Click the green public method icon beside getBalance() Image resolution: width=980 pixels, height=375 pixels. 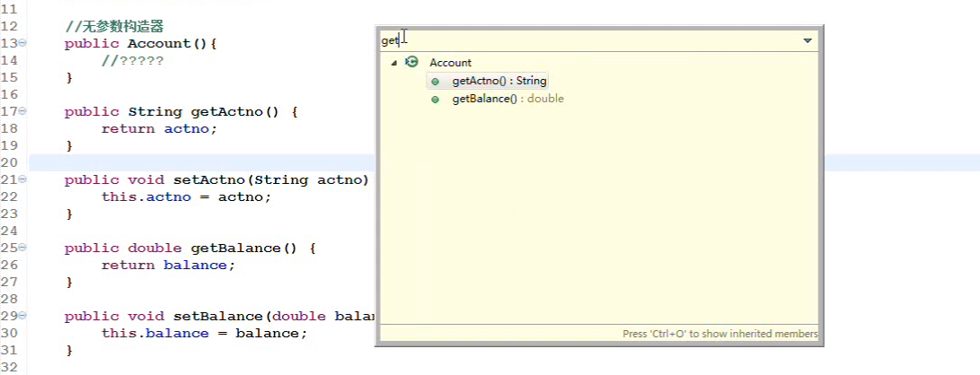(x=435, y=99)
